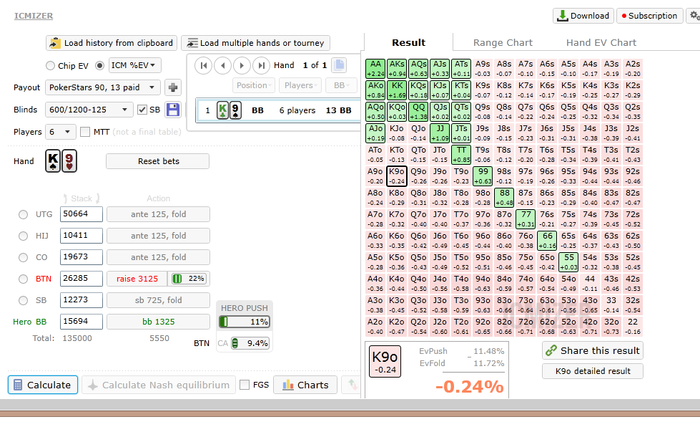
Task: Open the Players filter dropdown
Action: (x=300, y=85)
